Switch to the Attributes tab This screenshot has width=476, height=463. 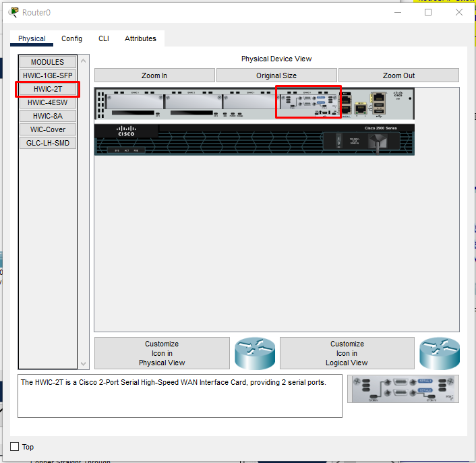[140, 38]
